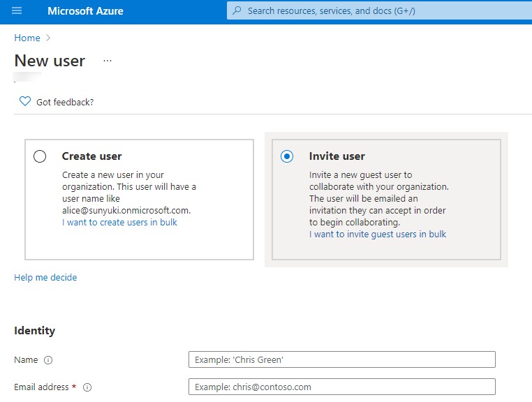The width and height of the screenshot is (532, 402).
Task: Focus the search resources, services, and docs box
Action: [379, 11]
